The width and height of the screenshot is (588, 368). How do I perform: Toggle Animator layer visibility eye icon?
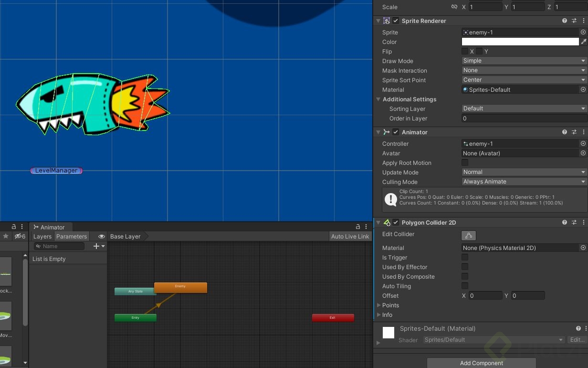tap(101, 237)
